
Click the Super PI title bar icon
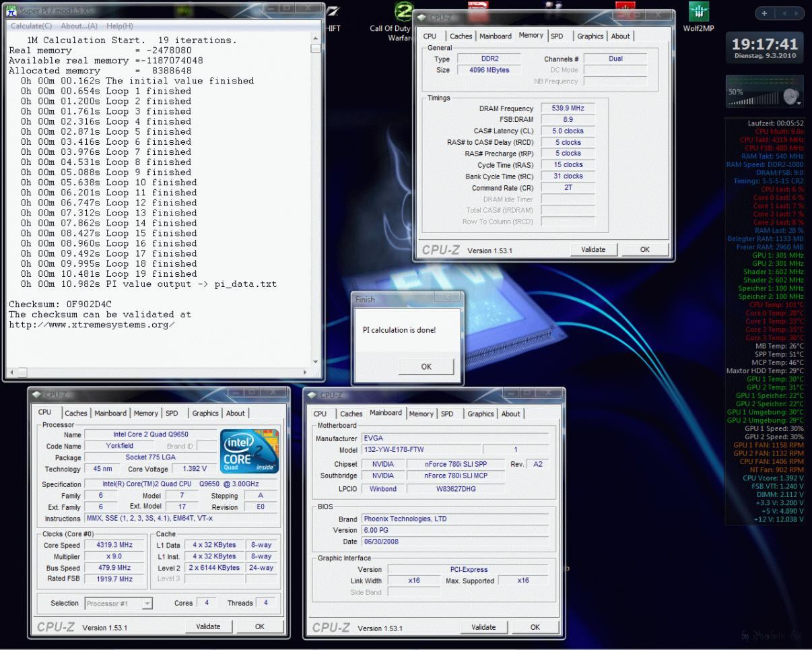11,10
